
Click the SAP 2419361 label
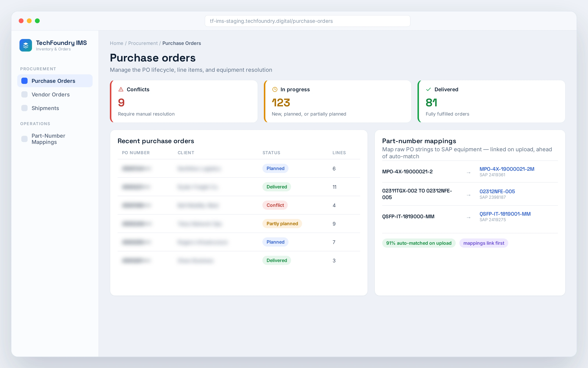[492, 175]
